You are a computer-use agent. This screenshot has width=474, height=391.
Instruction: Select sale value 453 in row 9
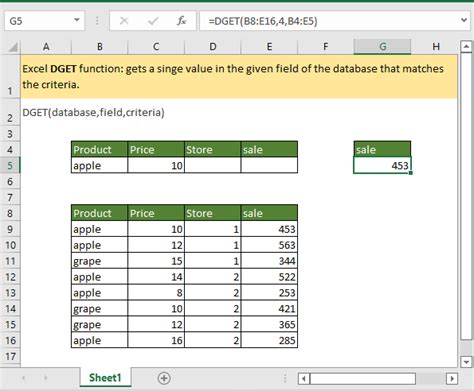click(269, 229)
